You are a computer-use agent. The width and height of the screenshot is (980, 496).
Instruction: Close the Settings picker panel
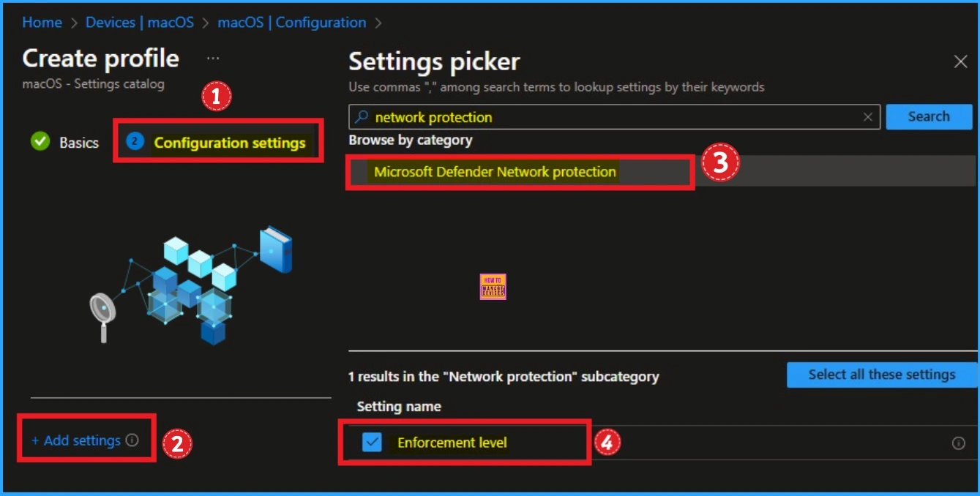960,61
